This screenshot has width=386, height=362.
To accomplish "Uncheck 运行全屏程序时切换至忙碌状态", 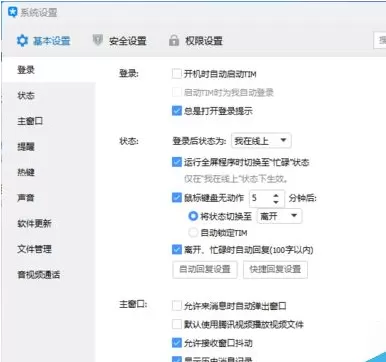I will (x=177, y=162).
